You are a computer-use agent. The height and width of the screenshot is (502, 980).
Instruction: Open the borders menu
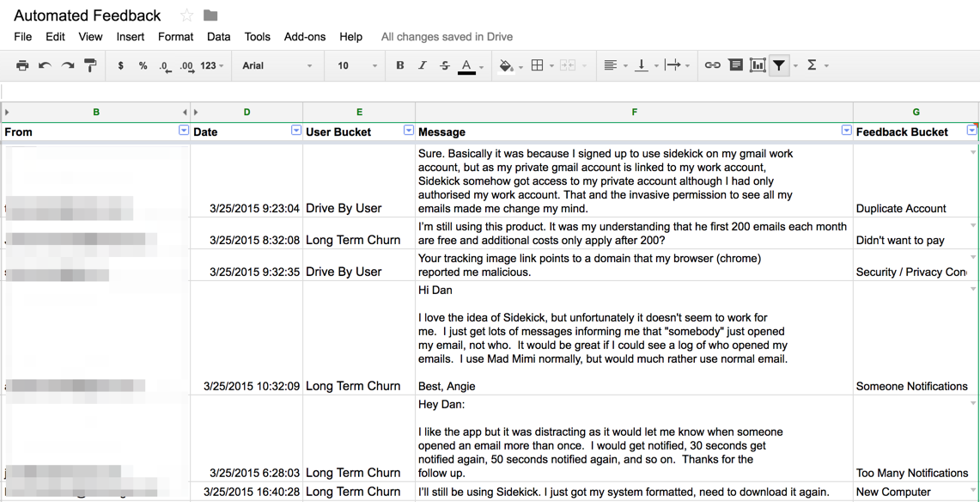tap(537, 65)
